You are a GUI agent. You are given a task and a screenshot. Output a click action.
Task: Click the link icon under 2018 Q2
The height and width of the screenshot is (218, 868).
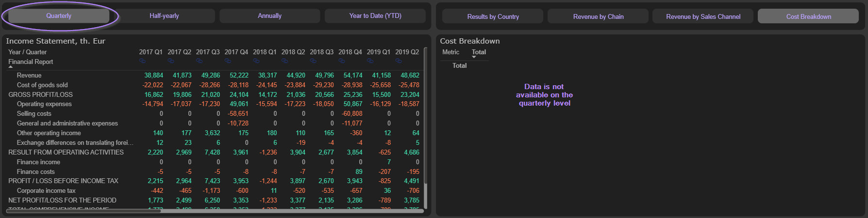click(284, 61)
